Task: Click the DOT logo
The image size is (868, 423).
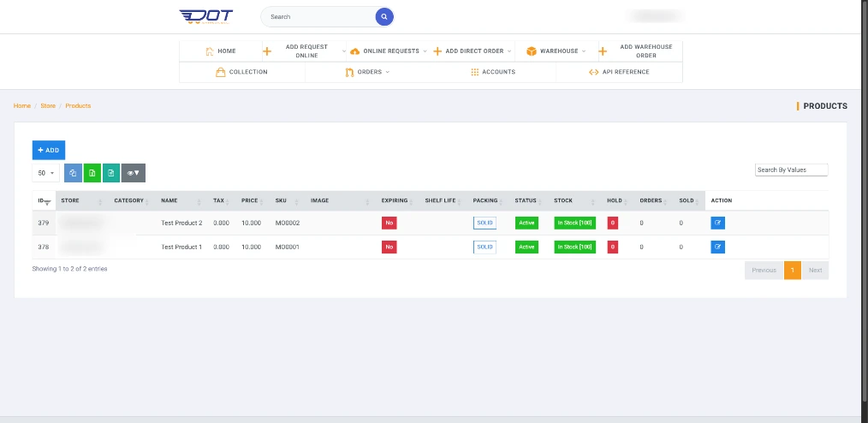Action: tap(206, 16)
